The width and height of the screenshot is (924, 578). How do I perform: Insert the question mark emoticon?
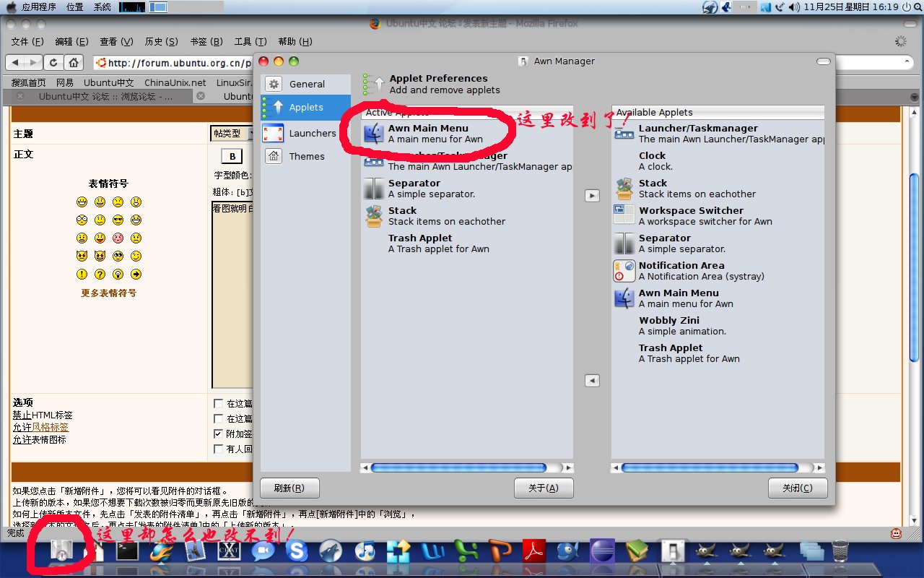coord(100,275)
